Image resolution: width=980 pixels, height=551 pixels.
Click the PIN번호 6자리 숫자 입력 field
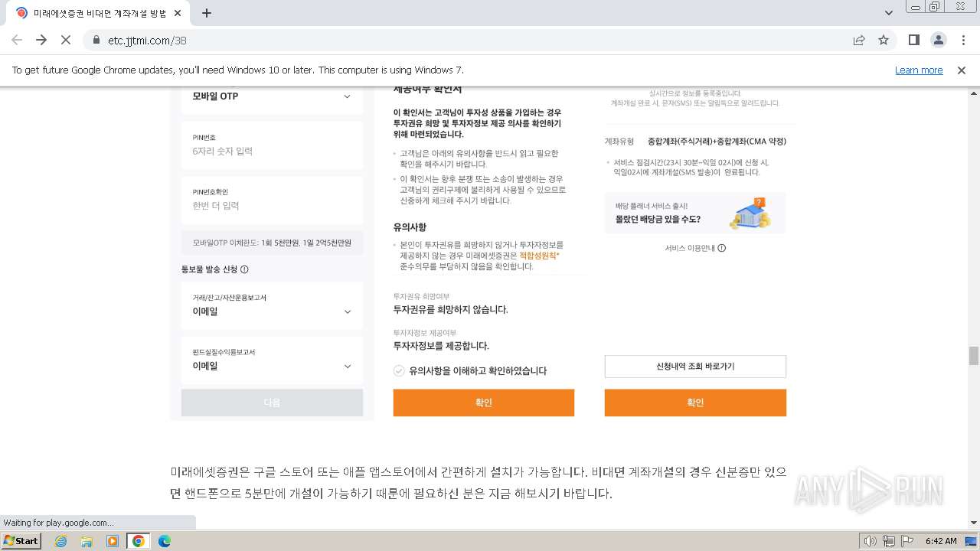click(272, 145)
